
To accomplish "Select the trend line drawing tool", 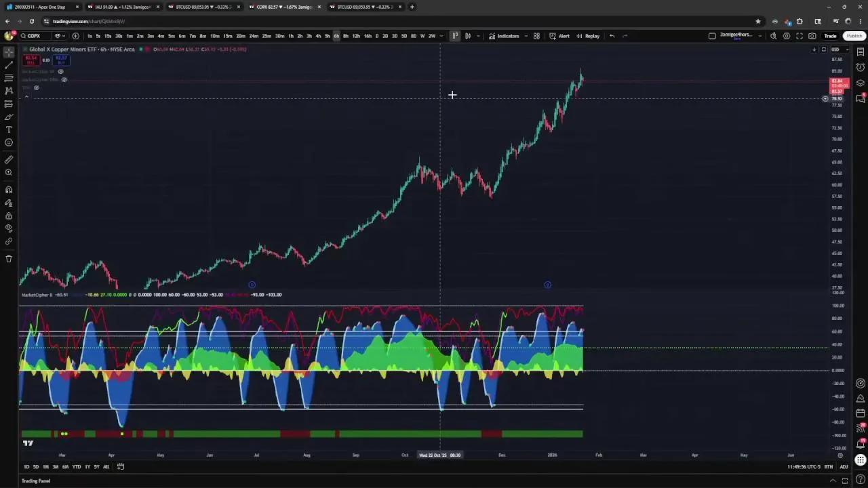I will pyautogui.click(x=9, y=65).
